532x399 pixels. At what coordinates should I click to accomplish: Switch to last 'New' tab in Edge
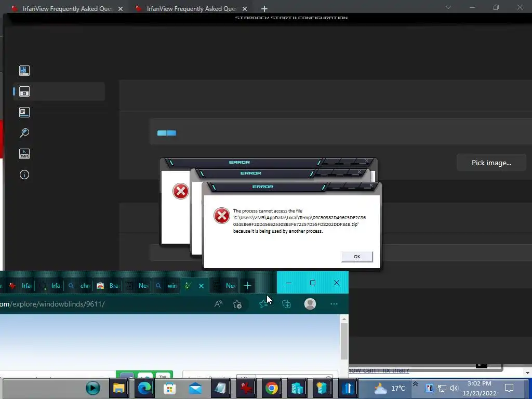point(224,286)
